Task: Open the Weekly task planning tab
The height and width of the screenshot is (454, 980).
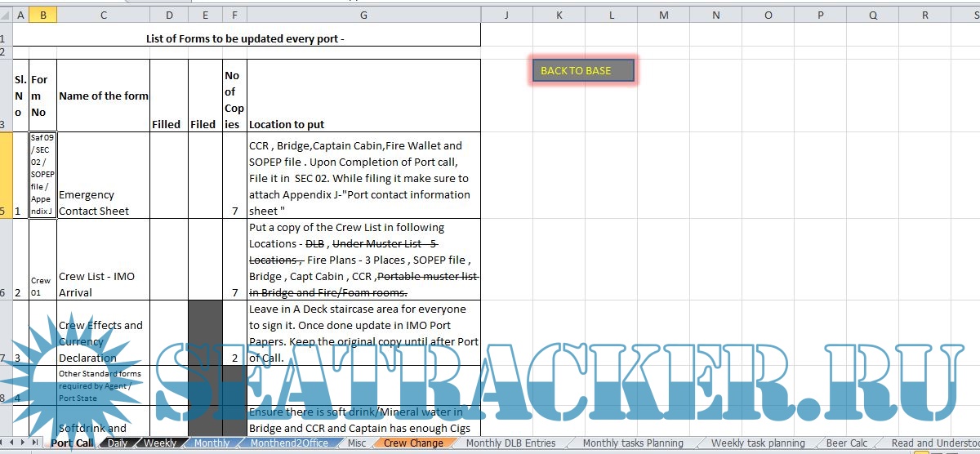Action: [x=757, y=443]
